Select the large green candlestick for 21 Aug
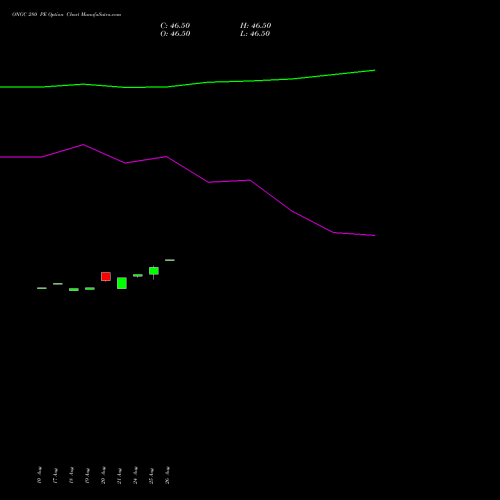 (x=122, y=283)
